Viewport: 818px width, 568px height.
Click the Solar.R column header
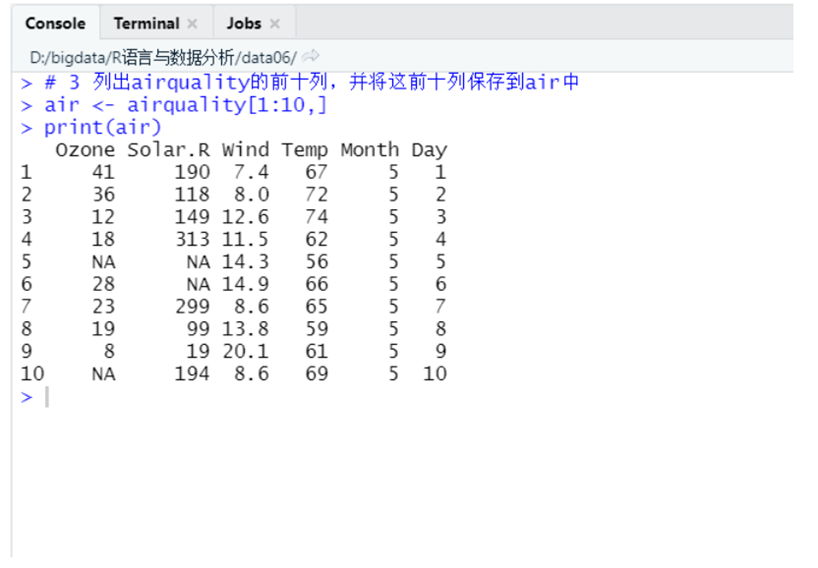tap(169, 150)
